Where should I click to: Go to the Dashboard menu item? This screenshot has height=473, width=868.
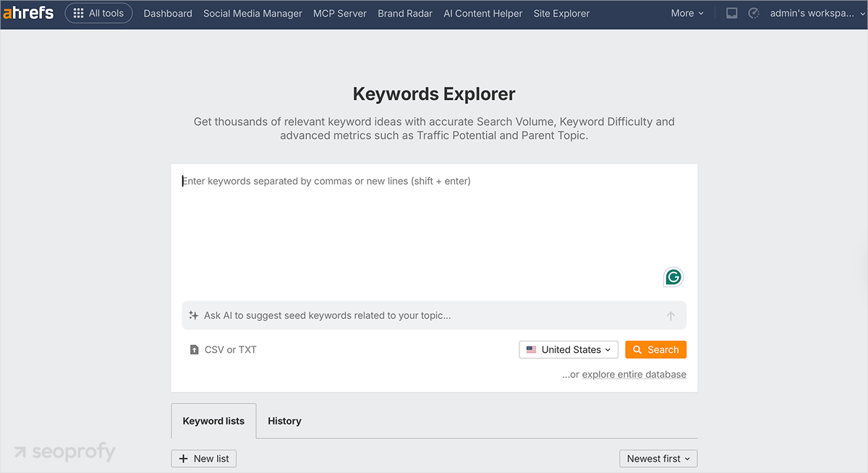[167, 12]
